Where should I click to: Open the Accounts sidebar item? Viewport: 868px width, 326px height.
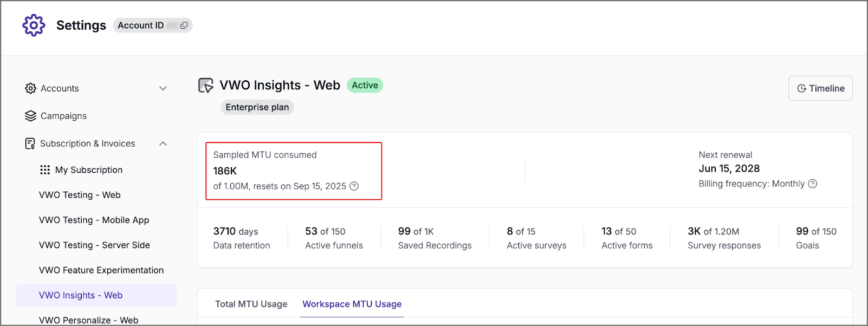[96, 88]
